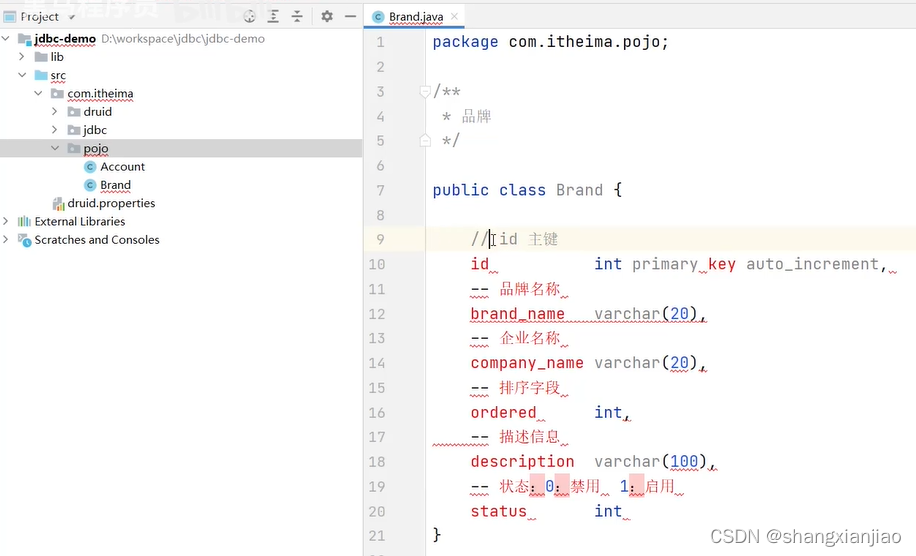This screenshot has height=556, width=916.
Task: Expand the jdbc package
Action: pyautogui.click(x=54, y=129)
